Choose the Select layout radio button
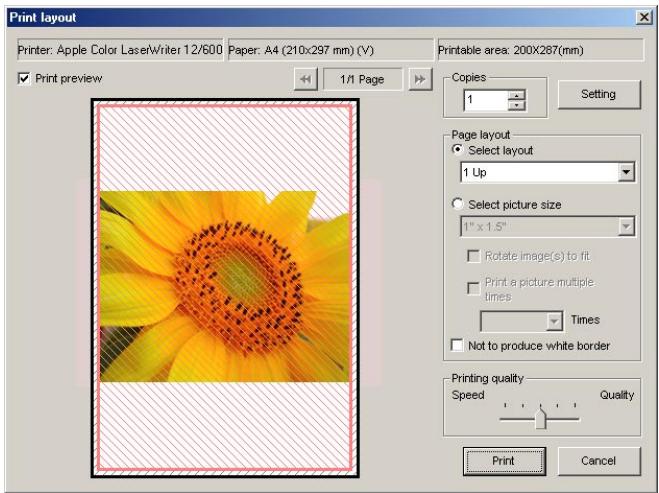 [457, 150]
